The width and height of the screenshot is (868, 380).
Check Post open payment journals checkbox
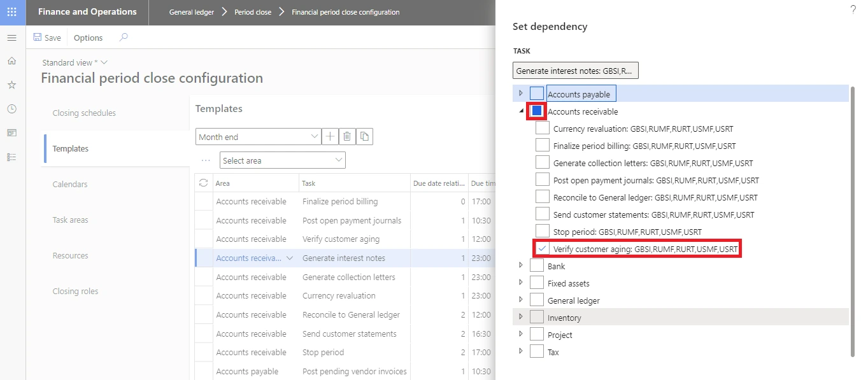click(x=543, y=179)
